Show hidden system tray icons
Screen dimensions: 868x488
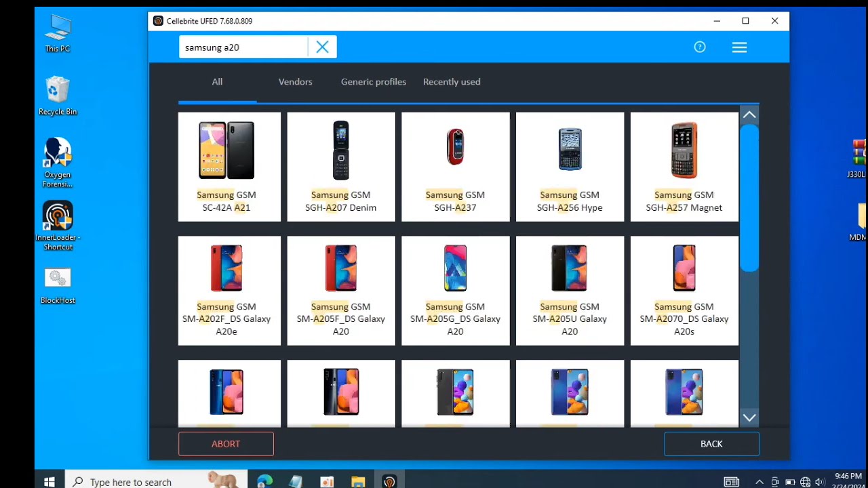coord(759,482)
